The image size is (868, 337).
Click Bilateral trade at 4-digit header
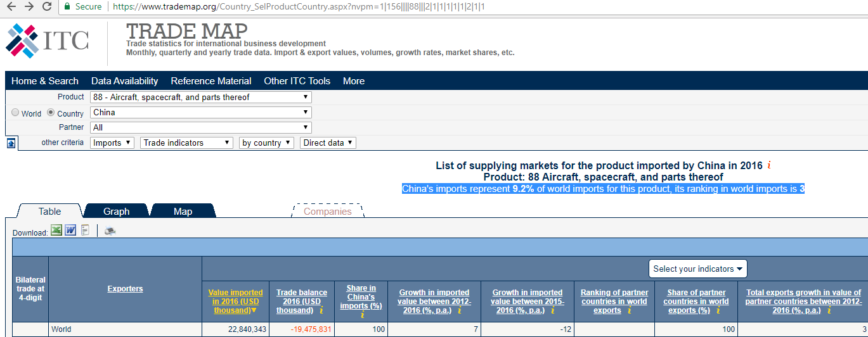pos(30,289)
